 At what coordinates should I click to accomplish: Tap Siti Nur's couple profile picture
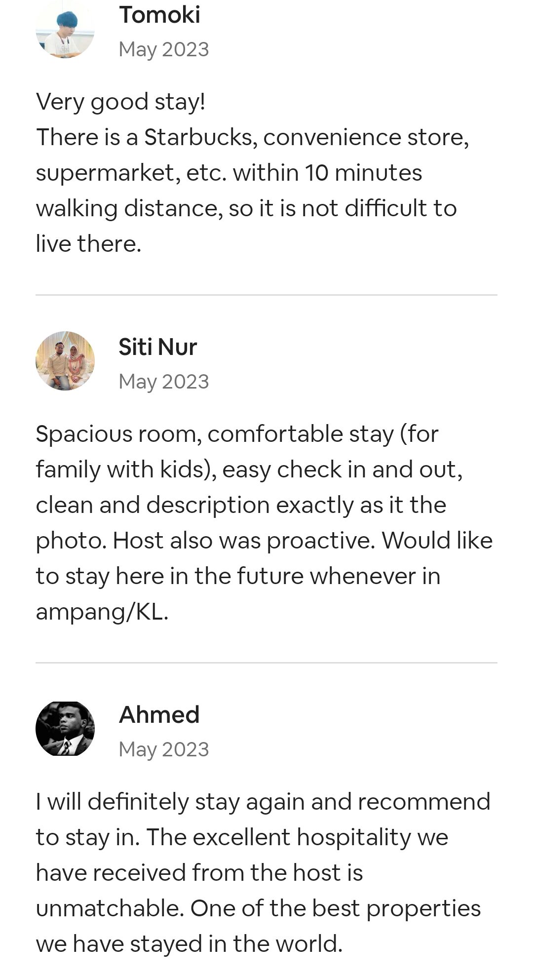(65, 361)
